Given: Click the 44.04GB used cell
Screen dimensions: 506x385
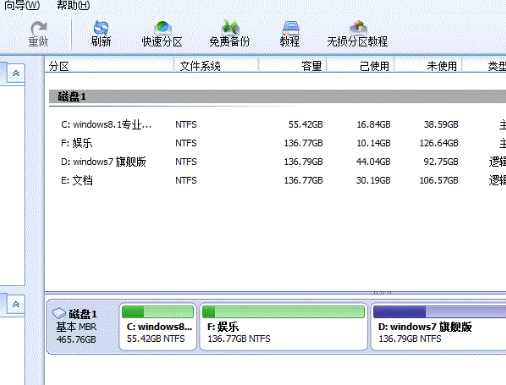Looking at the screenshot, I should click(373, 162).
